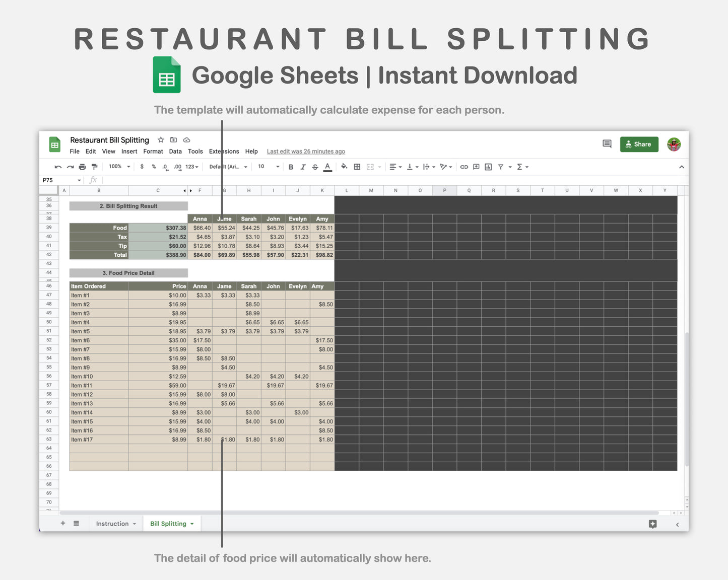Click the Undo icon
This screenshot has height=580, width=728.
[57, 167]
